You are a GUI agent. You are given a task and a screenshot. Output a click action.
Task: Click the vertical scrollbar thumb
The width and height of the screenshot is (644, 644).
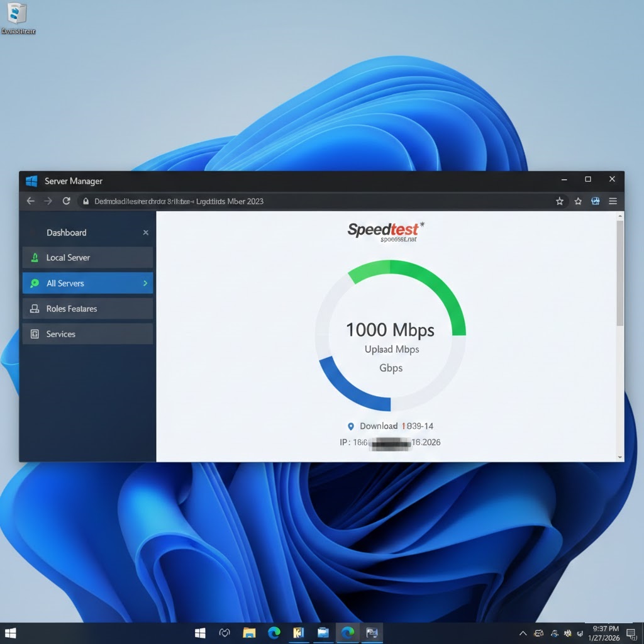pyautogui.click(x=619, y=273)
